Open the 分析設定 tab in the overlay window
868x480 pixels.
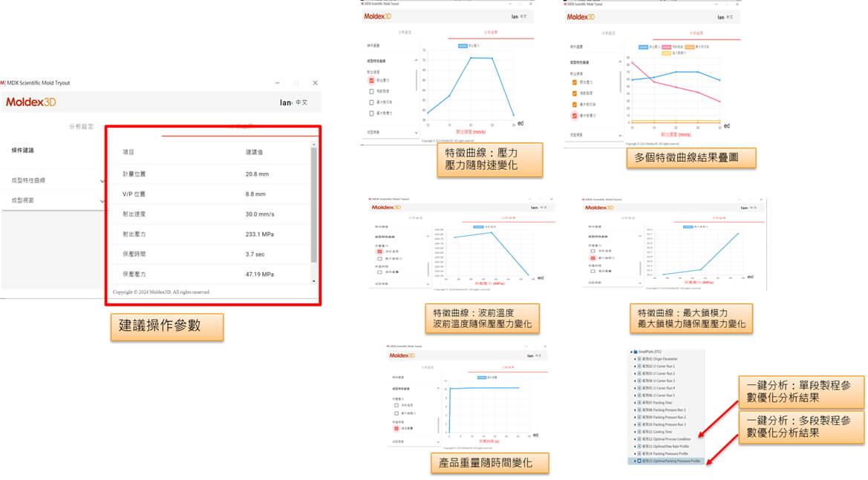point(608,33)
